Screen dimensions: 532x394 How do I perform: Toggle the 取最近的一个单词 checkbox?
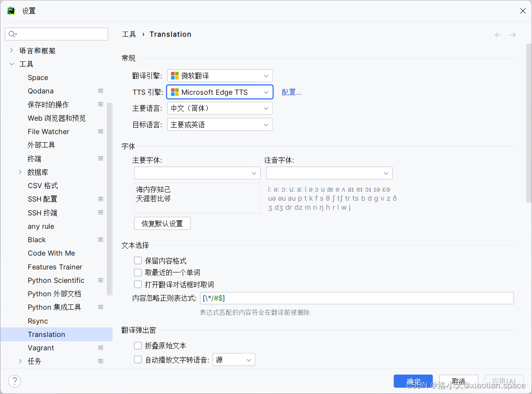pos(138,272)
